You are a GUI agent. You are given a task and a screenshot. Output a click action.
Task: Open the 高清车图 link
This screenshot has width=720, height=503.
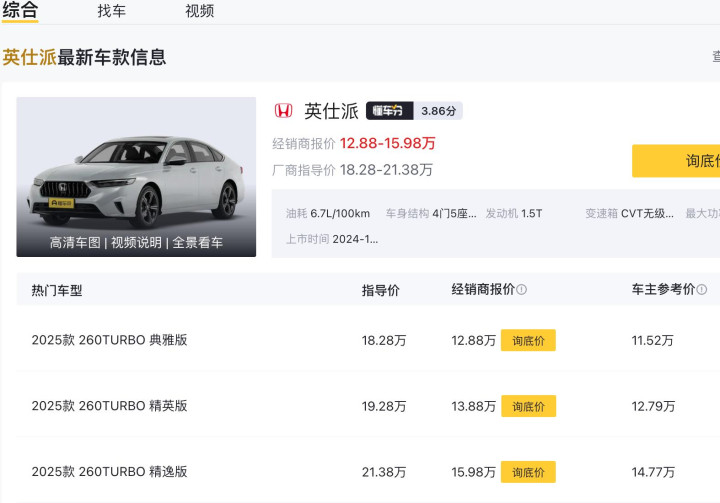[76, 242]
